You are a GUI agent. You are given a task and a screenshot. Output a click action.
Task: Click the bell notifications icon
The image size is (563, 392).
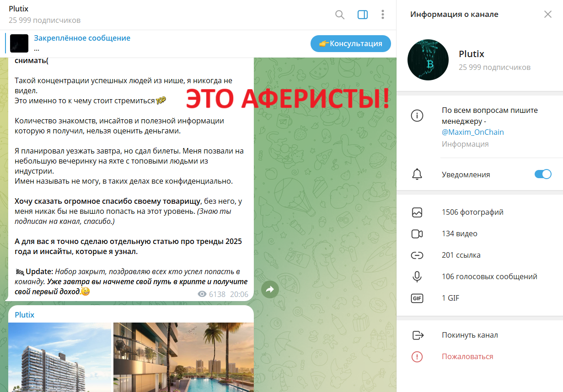click(x=417, y=174)
